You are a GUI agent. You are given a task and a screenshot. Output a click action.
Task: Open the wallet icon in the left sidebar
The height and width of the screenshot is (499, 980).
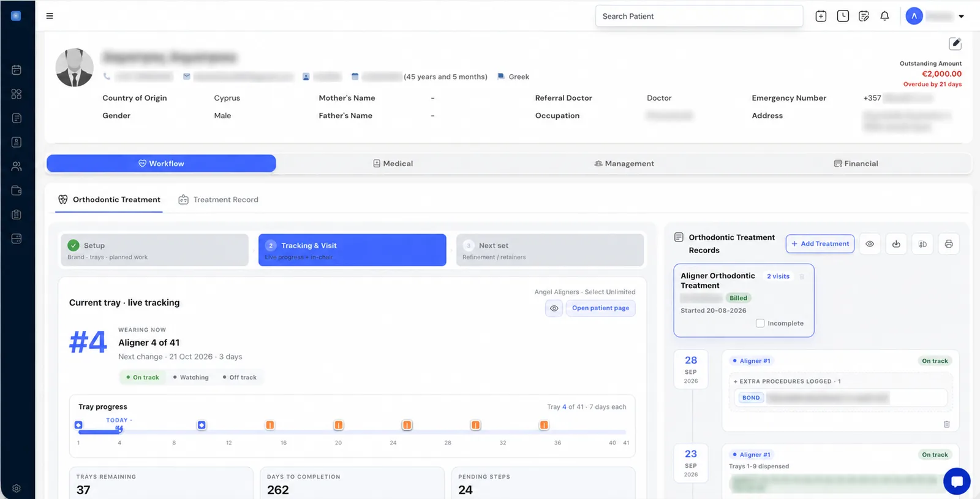(17, 191)
